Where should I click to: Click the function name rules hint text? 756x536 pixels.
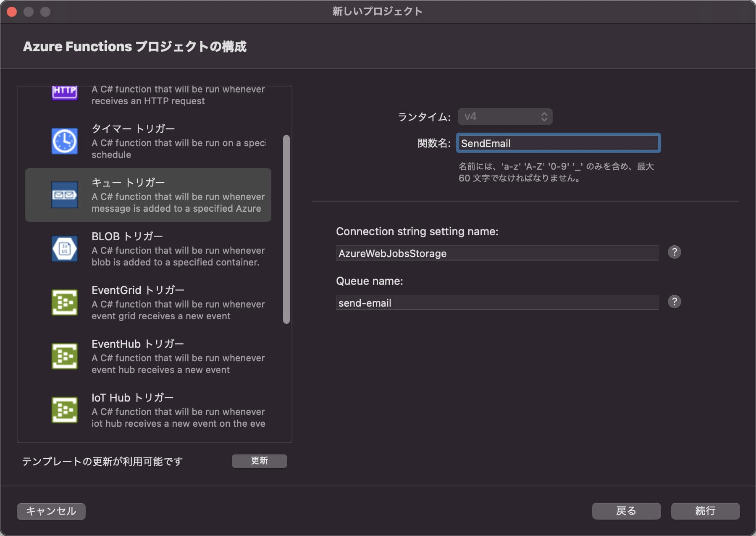point(556,172)
